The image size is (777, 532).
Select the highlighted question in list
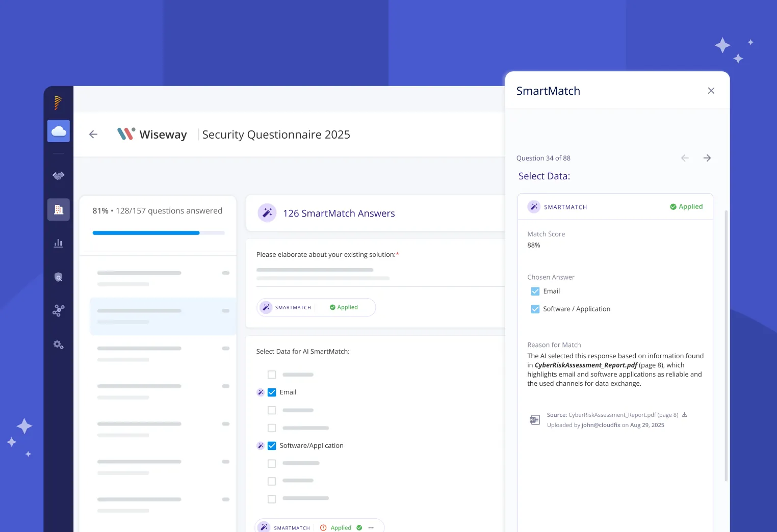click(x=163, y=316)
